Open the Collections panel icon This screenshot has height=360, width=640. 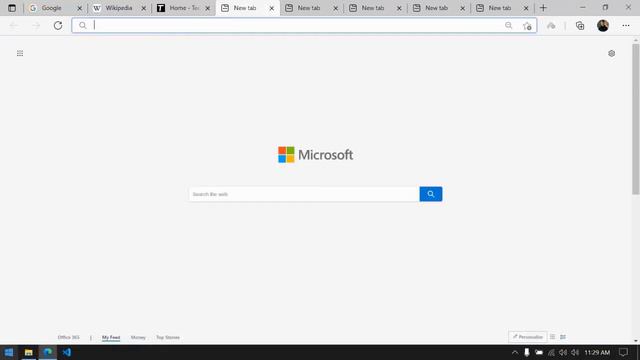coord(580,26)
